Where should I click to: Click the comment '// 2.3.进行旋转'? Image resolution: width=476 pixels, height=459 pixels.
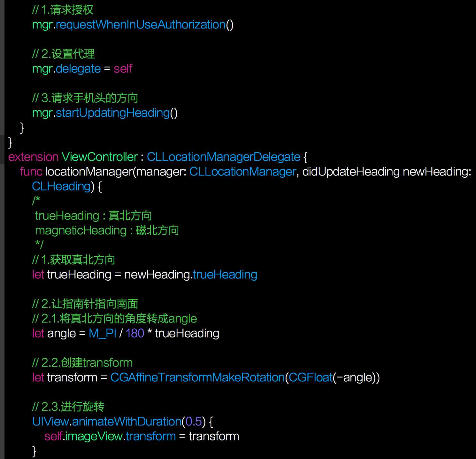tap(68, 407)
